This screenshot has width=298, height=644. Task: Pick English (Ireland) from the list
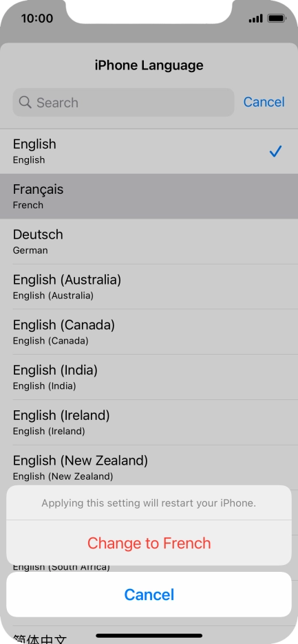pos(149,422)
